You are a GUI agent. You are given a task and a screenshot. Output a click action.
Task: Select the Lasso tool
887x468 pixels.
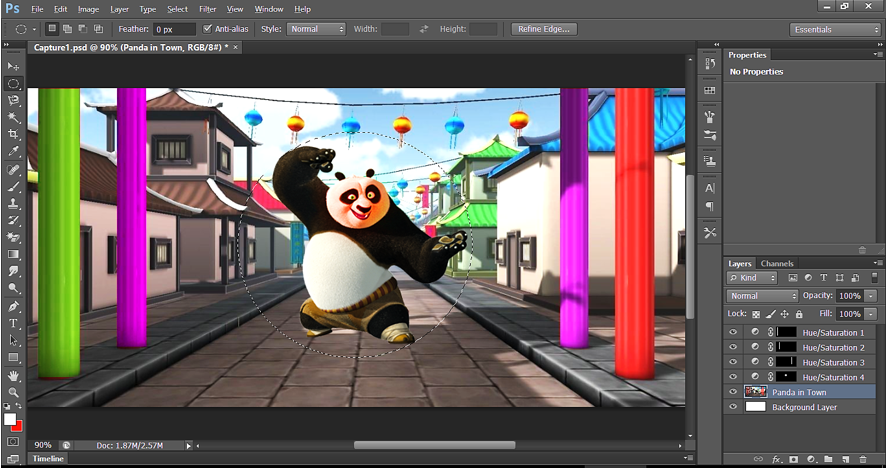pos(13,101)
